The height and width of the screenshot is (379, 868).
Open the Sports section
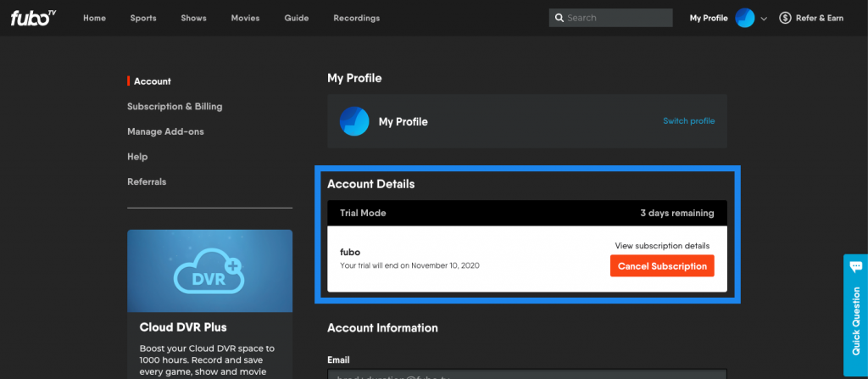143,18
